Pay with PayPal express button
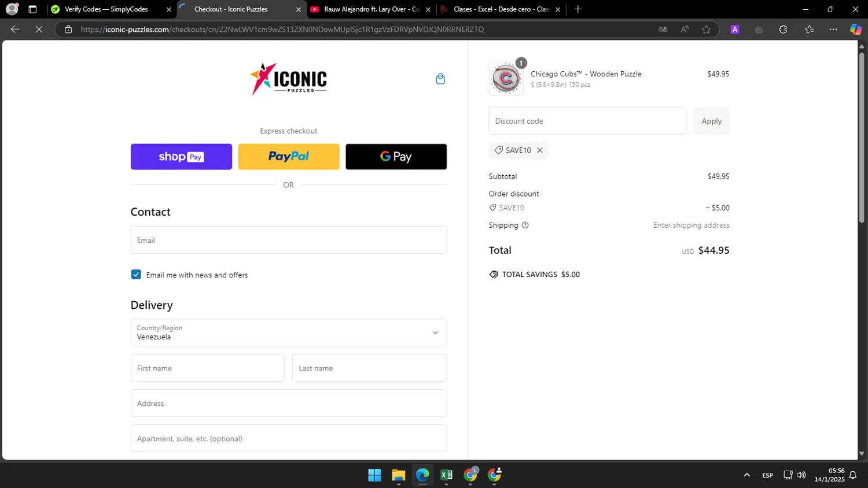 coord(289,157)
